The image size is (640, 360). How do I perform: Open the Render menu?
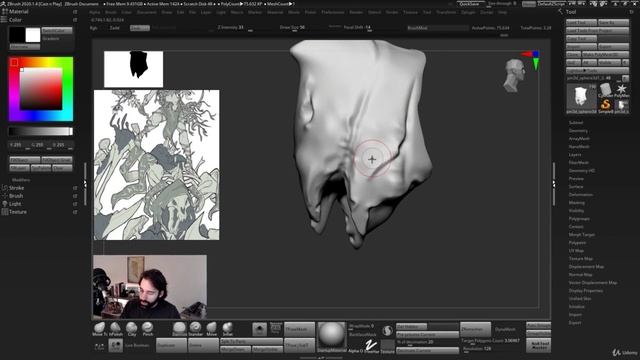point(356,12)
